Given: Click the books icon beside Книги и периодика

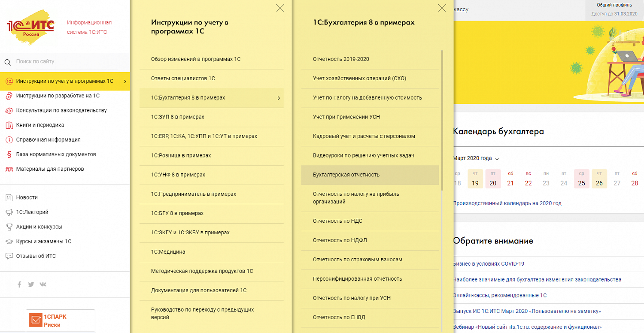Looking at the screenshot, I should [9, 125].
